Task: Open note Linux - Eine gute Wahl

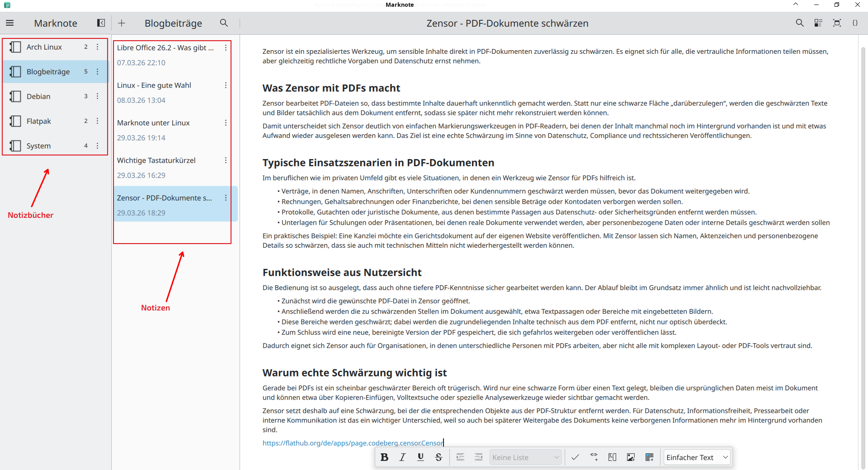Action: pos(154,85)
